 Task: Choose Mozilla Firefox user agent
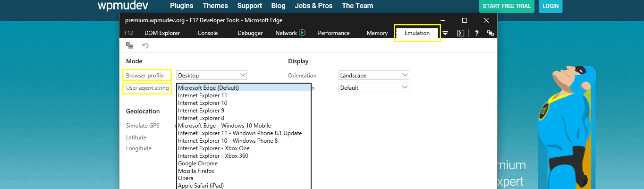click(x=244, y=171)
